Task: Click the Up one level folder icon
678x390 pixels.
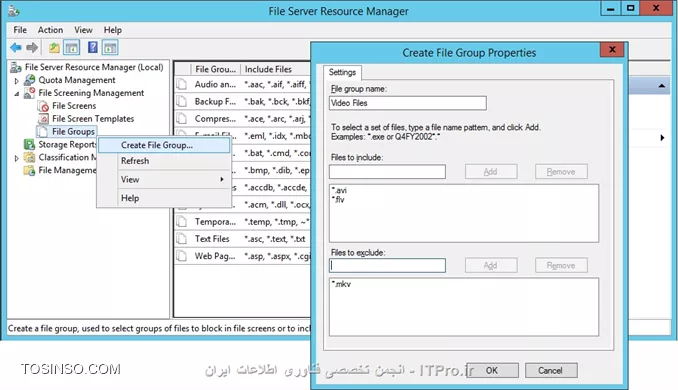Action: [x=54, y=48]
